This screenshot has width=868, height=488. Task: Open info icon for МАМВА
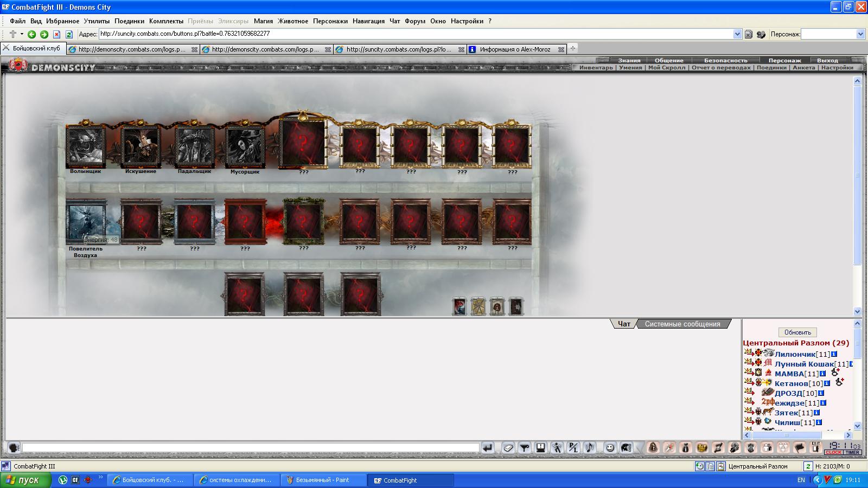(x=822, y=374)
